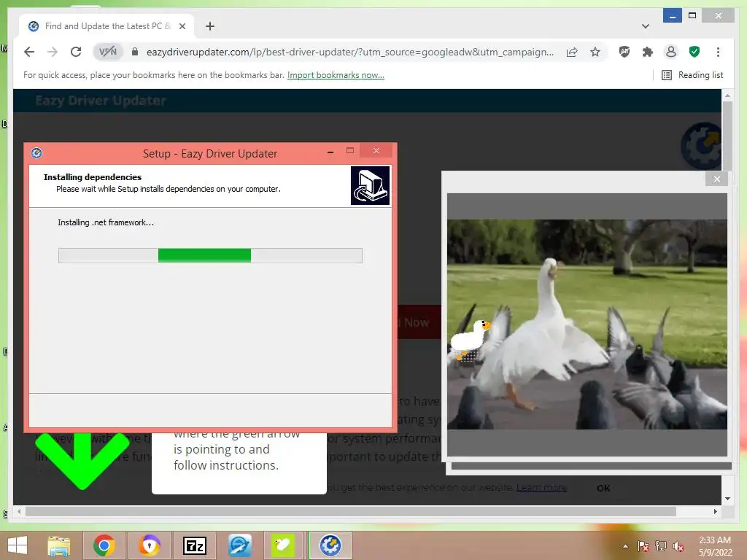747x560 pixels.
Task: Open the Extensions puzzle menu
Action: (648, 52)
